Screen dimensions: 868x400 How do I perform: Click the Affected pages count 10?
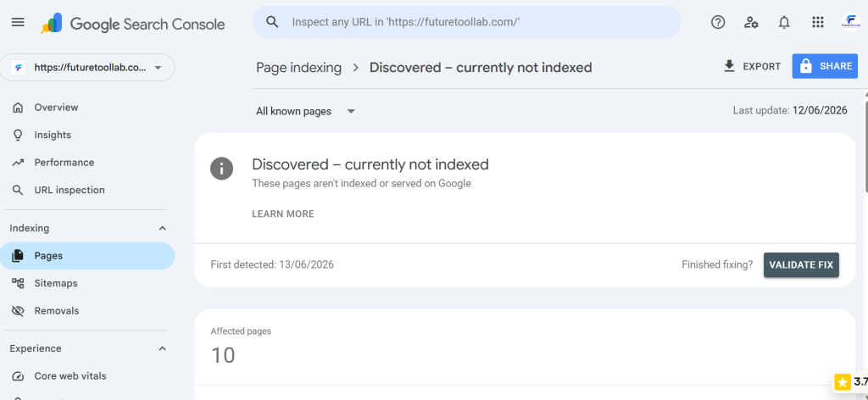coord(223,355)
